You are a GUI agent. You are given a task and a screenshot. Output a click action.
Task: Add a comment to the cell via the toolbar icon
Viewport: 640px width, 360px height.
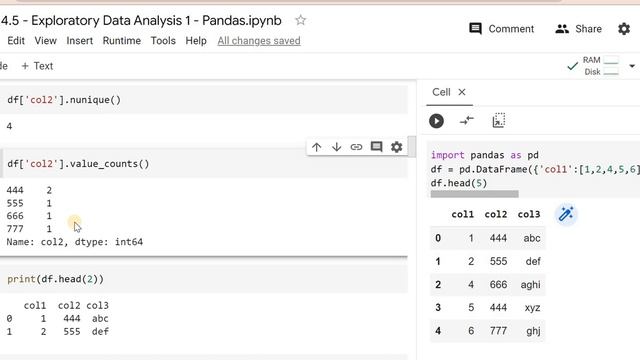point(376,147)
